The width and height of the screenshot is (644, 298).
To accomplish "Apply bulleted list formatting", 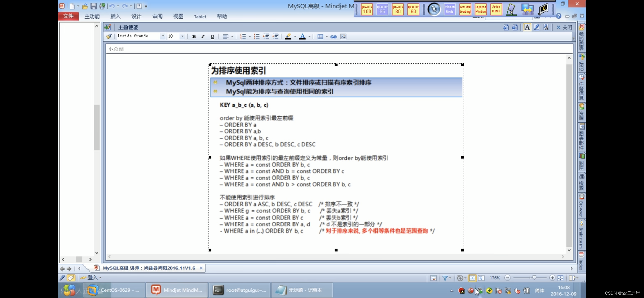I will tap(256, 36).
